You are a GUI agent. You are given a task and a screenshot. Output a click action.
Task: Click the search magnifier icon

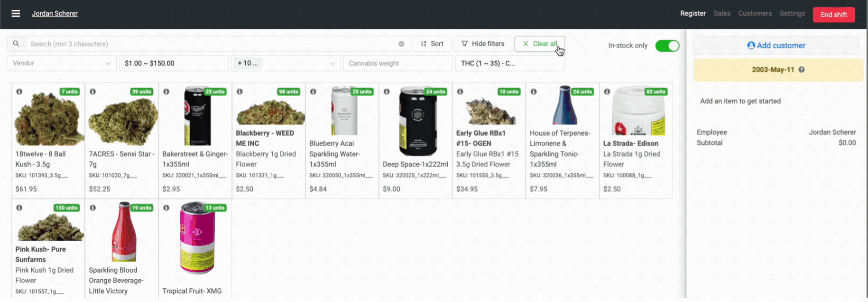coord(16,44)
